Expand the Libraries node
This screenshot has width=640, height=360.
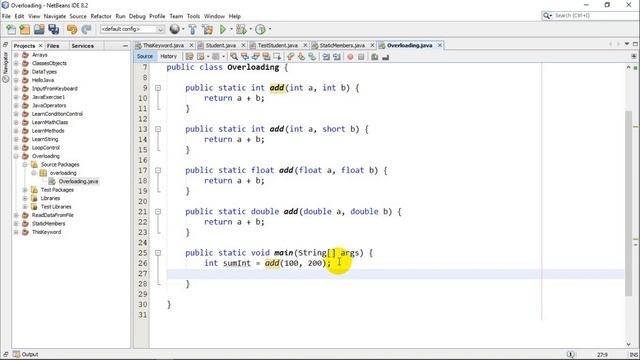coord(25,198)
